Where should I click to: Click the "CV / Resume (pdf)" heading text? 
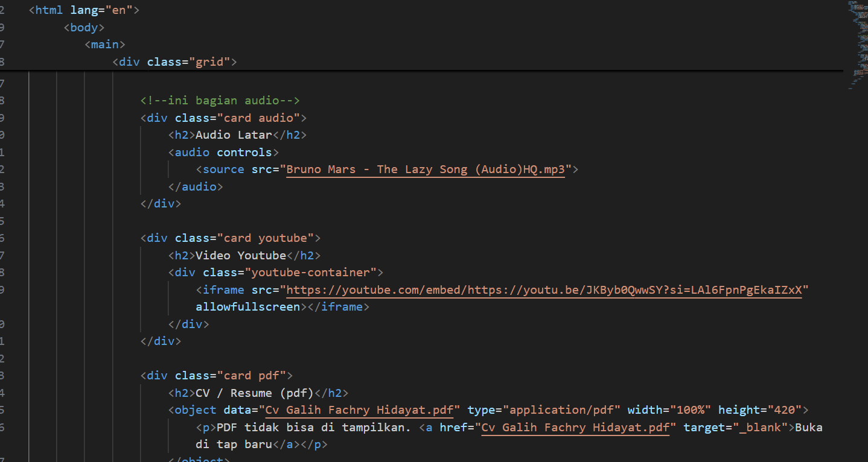(254, 393)
